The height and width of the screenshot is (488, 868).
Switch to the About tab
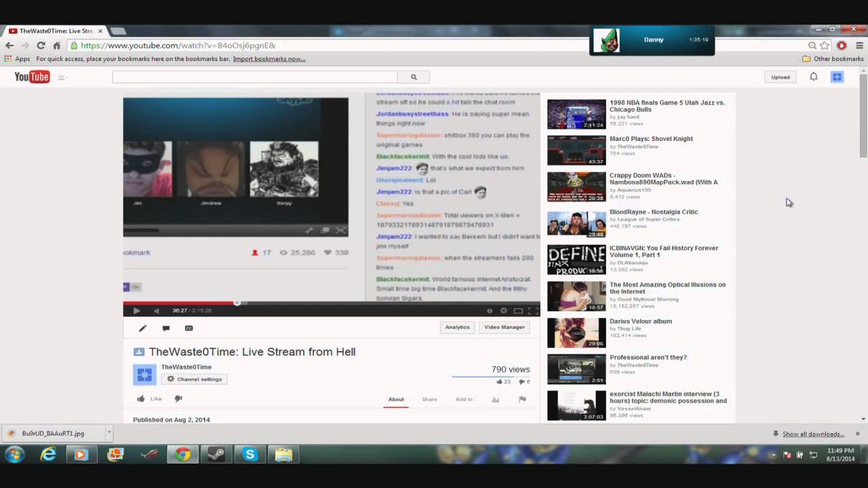tap(396, 399)
